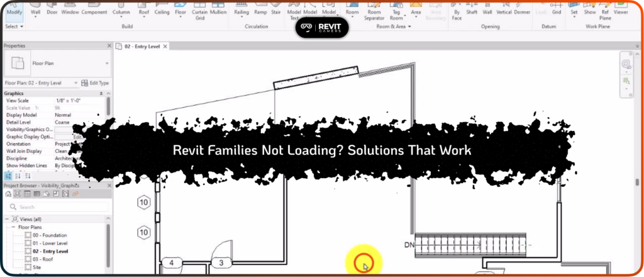Click Edit for Graphic Display Options
The width and height of the screenshot is (644, 277).
point(77,137)
